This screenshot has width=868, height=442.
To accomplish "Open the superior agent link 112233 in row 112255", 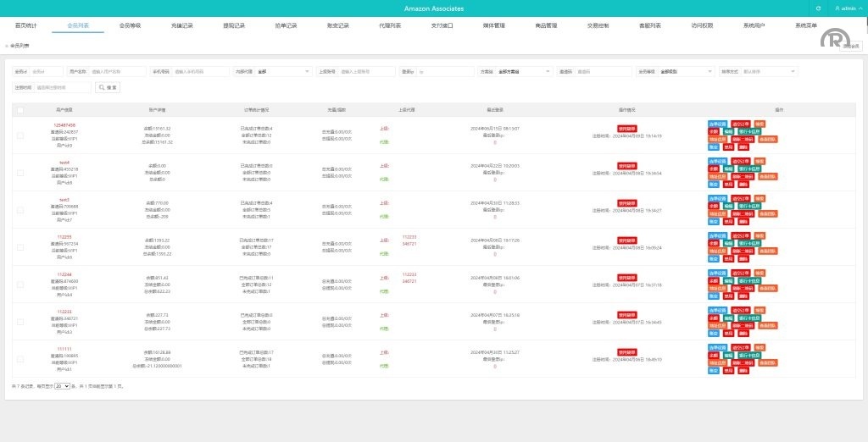I will 409,237.
